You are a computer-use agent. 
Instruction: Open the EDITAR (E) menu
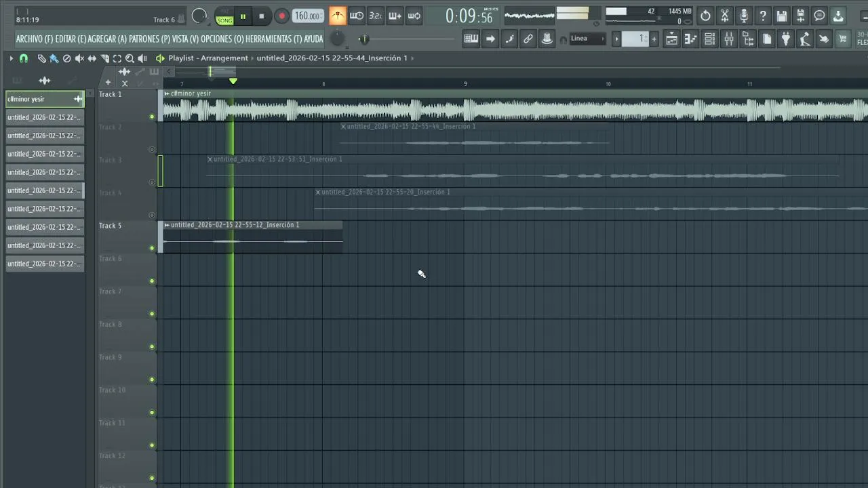pos(71,39)
